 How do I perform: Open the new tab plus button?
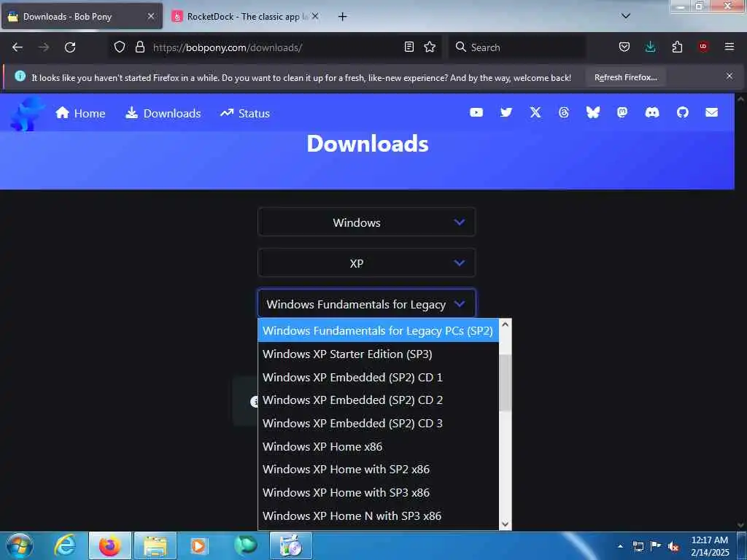342,17
